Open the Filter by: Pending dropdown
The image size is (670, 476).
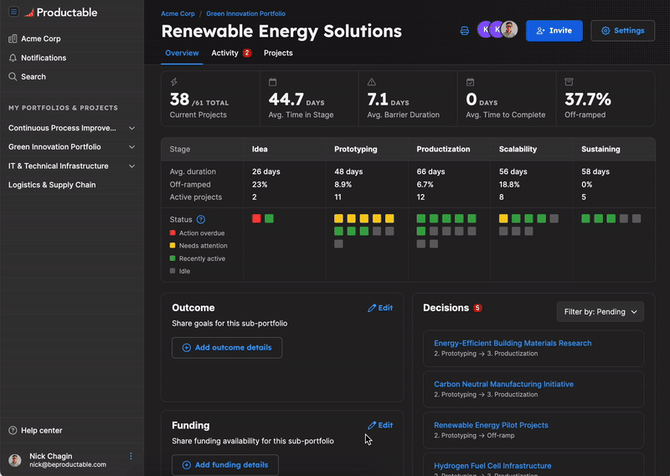point(600,312)
